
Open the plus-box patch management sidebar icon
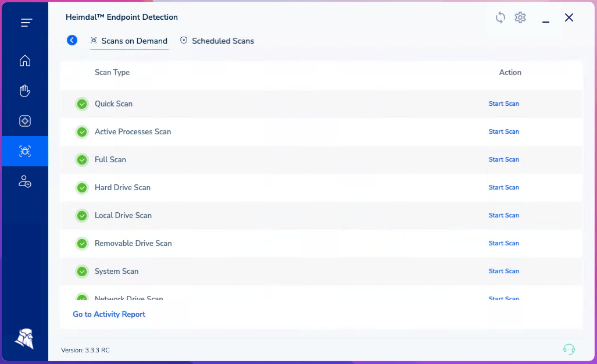pos(25,121)
